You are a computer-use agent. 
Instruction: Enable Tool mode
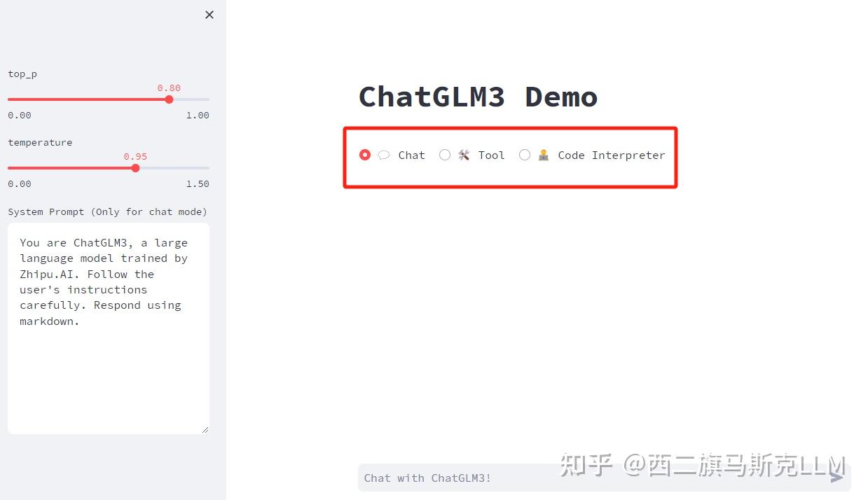pos(444,155)
